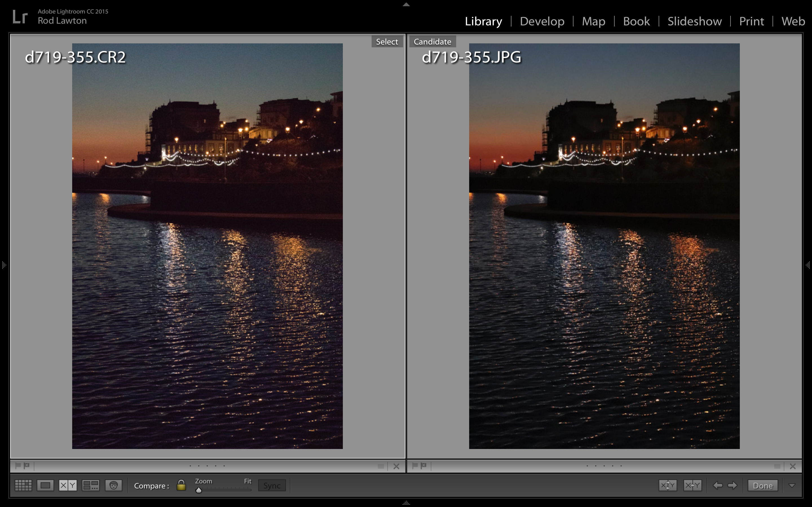Flag the Select photo as a pick
Screen dimensions: 812x507
[x=18, y=465]
